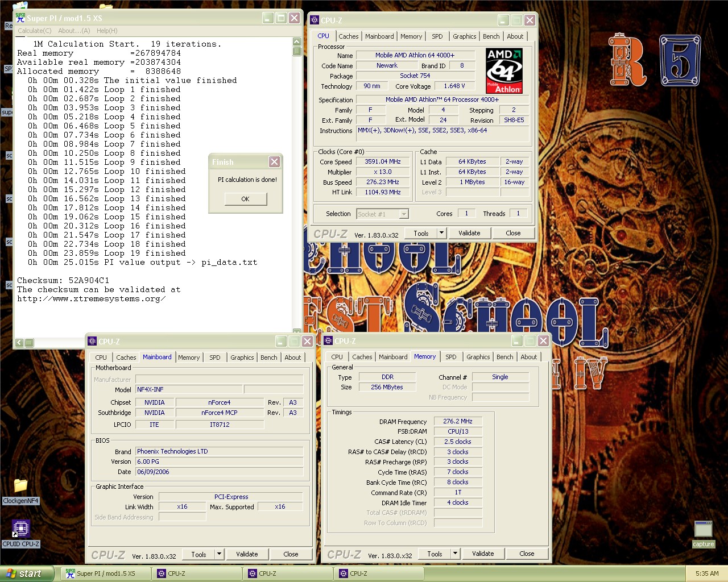This screenshot has height=582, width=728.
Task: Click the Super PI title bar icon
Action: click(x=20, y=18)
